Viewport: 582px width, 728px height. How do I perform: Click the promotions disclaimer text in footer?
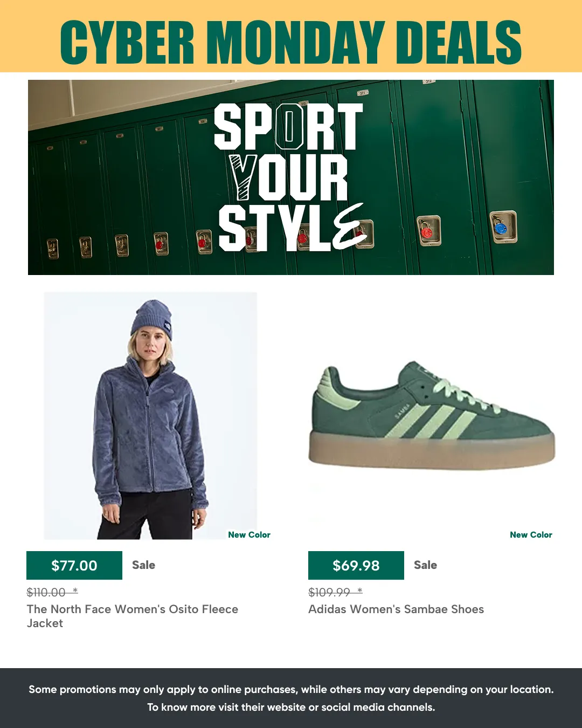pyautogui.click(x=291, y=689)
